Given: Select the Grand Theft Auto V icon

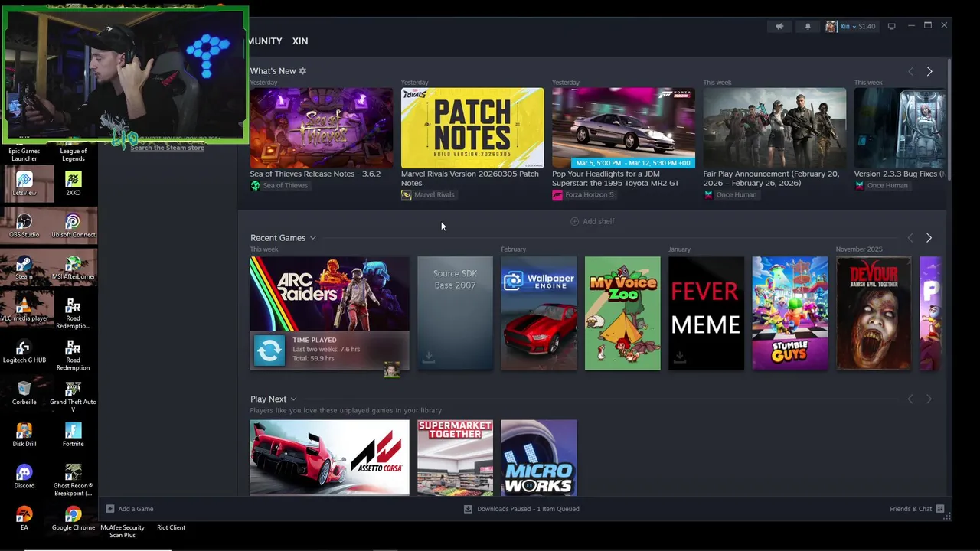Looking at the screenshot, I should click(x=73, y=396).
